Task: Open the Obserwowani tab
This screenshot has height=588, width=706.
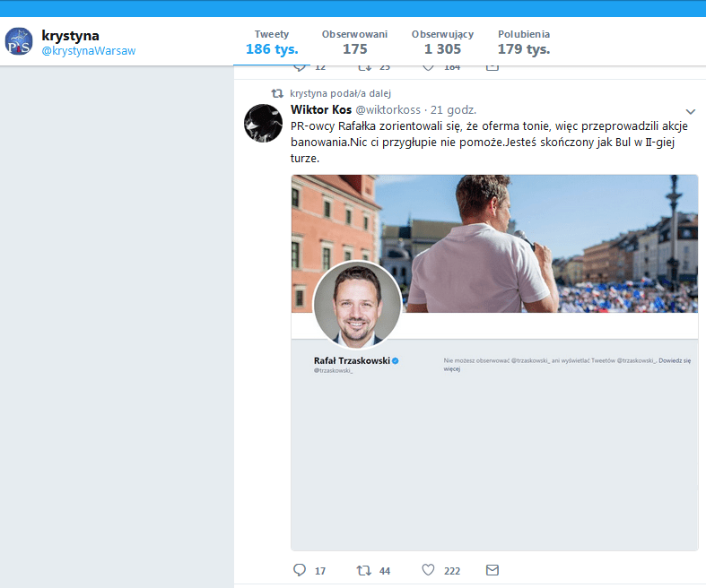Action: (354, 42)
